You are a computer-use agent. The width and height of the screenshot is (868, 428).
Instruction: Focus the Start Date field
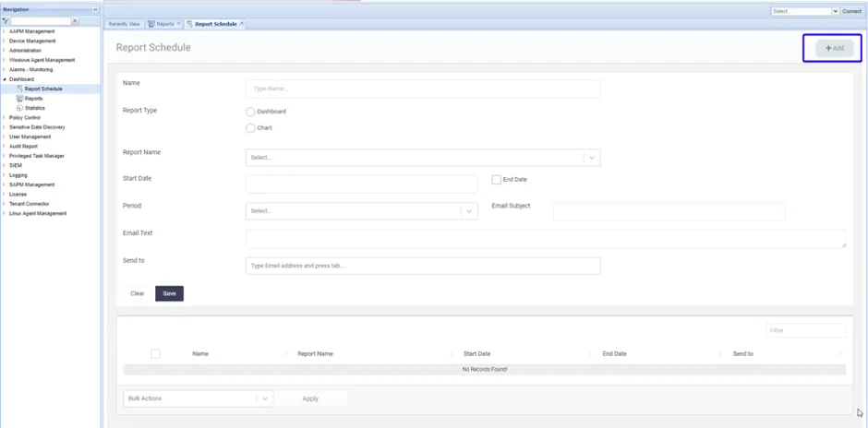tap(361, 184)
